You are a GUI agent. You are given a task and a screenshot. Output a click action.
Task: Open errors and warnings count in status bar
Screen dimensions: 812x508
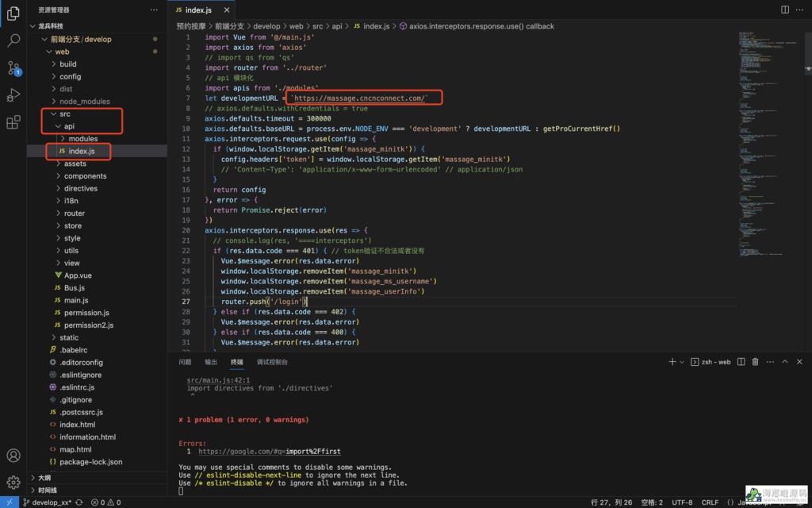point(105,502)
